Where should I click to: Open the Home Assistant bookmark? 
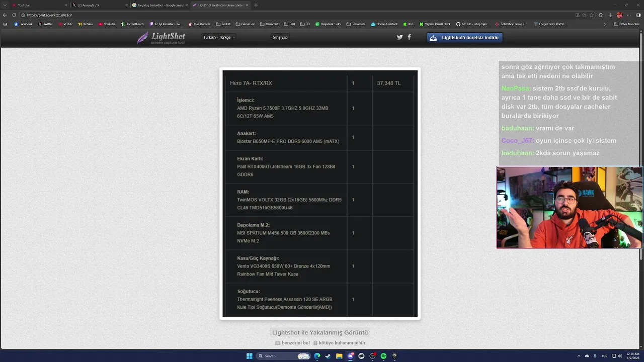click(x=384, y=24)
